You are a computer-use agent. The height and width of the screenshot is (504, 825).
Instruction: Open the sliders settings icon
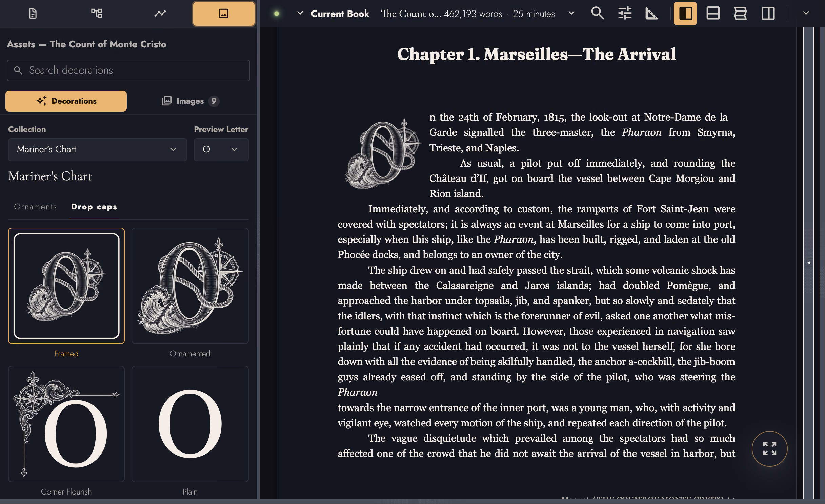click(625, 14)
